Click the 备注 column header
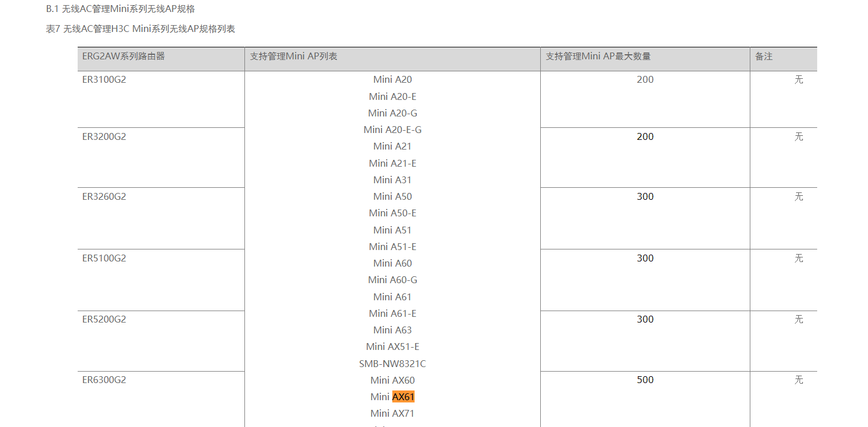Viewport: 868px width, 427px height. click(x=763, y=57)
